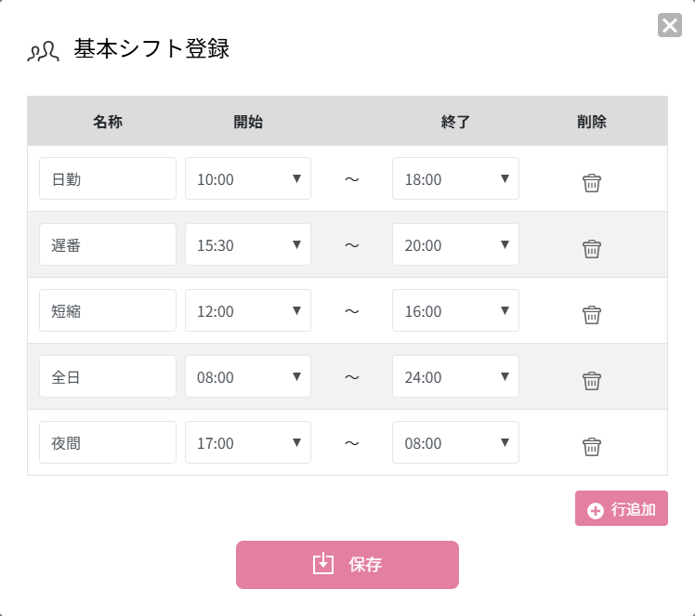Click the 遅番 name input field
Viewport: 695px width, 616px height.
tap(108, 244)
